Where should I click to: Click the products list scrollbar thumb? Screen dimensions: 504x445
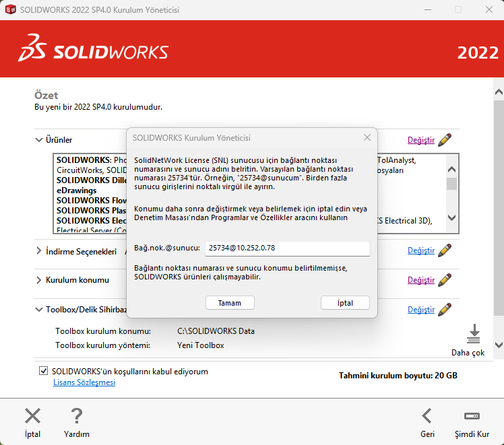(x=451, y=184)
